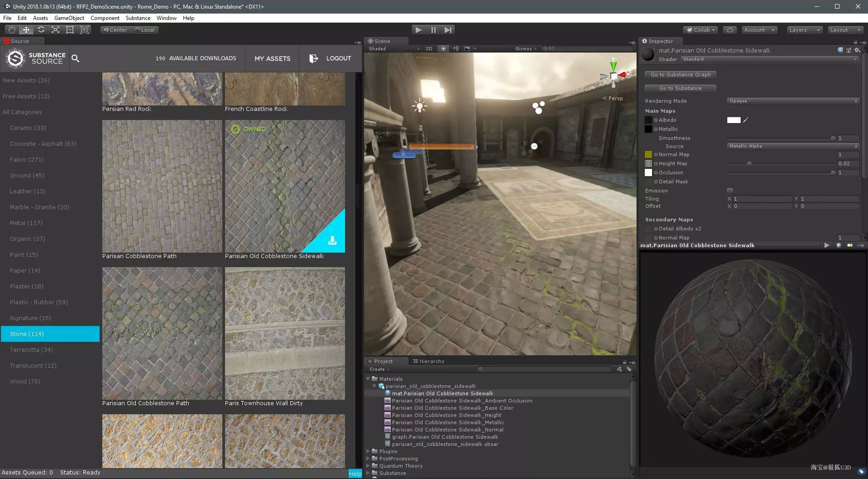The height and width of the screenshot is (479, 868).
Task: Adjust the Smoothness slider
Action: [781, 138]
